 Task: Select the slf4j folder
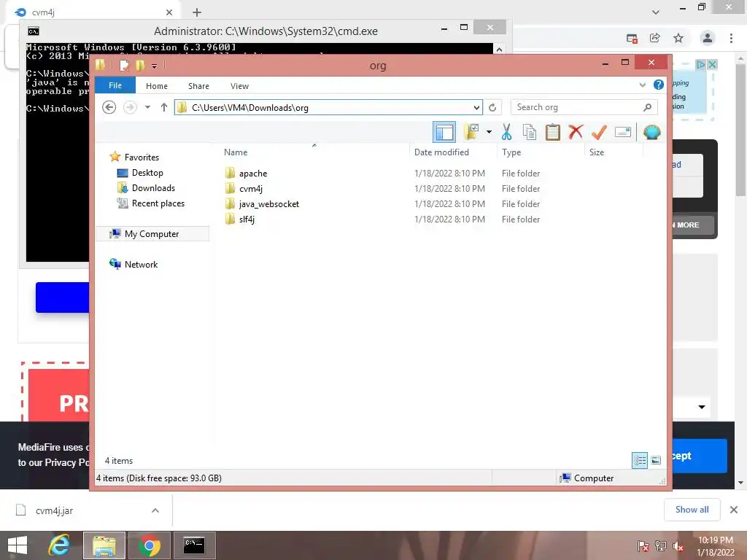click(x=247, y=219)
